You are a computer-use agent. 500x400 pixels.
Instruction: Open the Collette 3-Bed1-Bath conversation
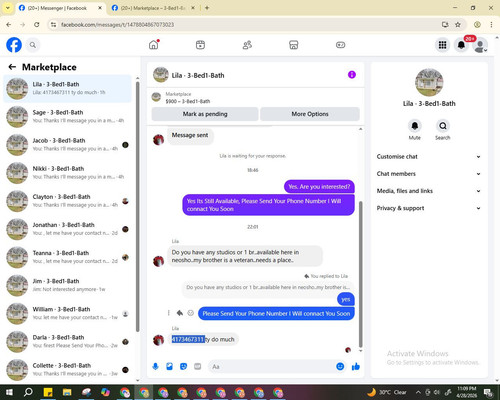click(67, 370)
